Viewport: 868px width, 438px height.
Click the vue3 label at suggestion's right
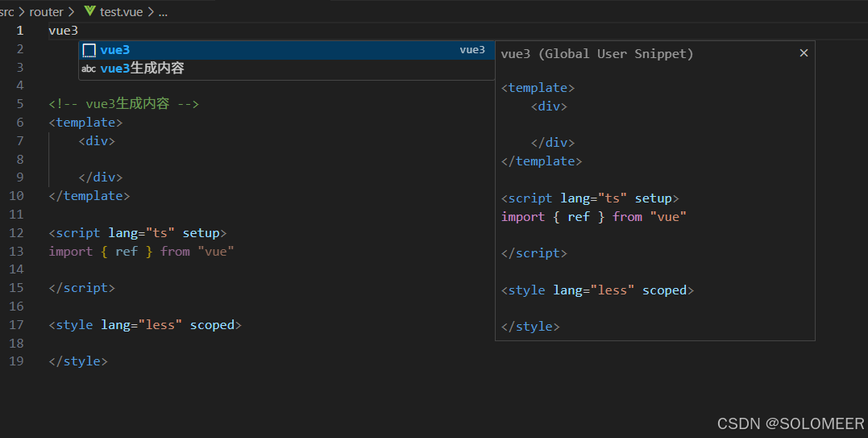tap(472, 50)
